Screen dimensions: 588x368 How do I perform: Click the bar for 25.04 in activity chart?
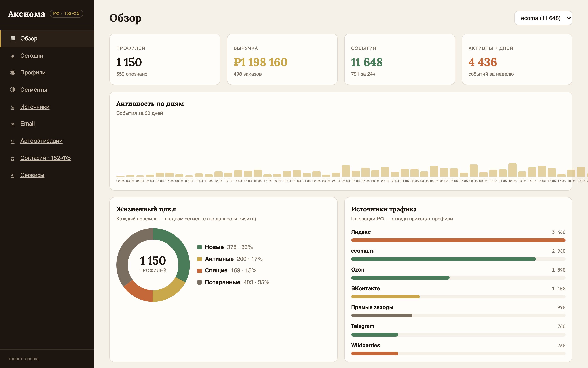click(x=346, y=171)
